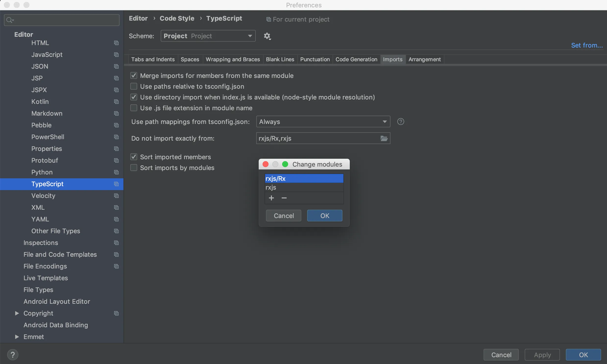Click the help icon beside path mappings
The width and height of the screenshot is (607, 364).
[x=401, y=122]
